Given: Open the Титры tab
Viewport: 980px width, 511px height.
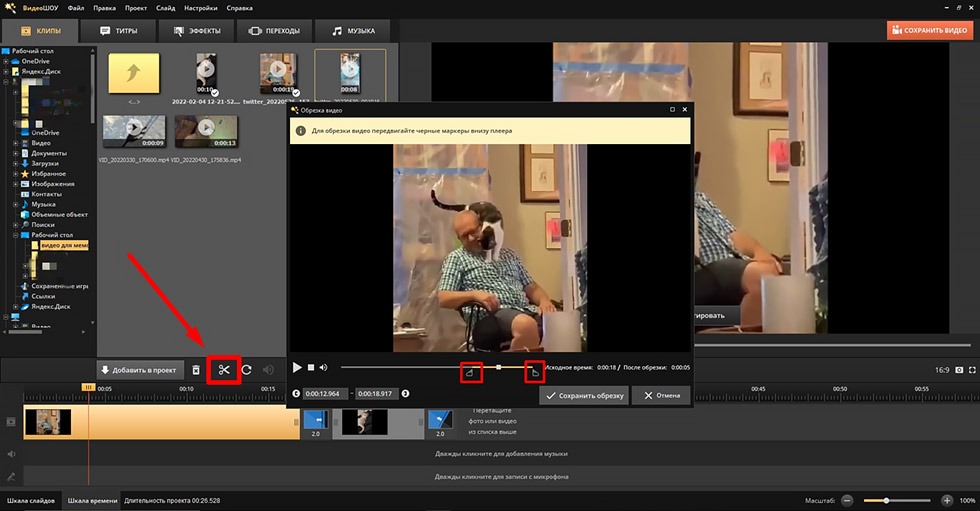Looking at the screenshot, I should pyautogui.click(x=119, y=31).
